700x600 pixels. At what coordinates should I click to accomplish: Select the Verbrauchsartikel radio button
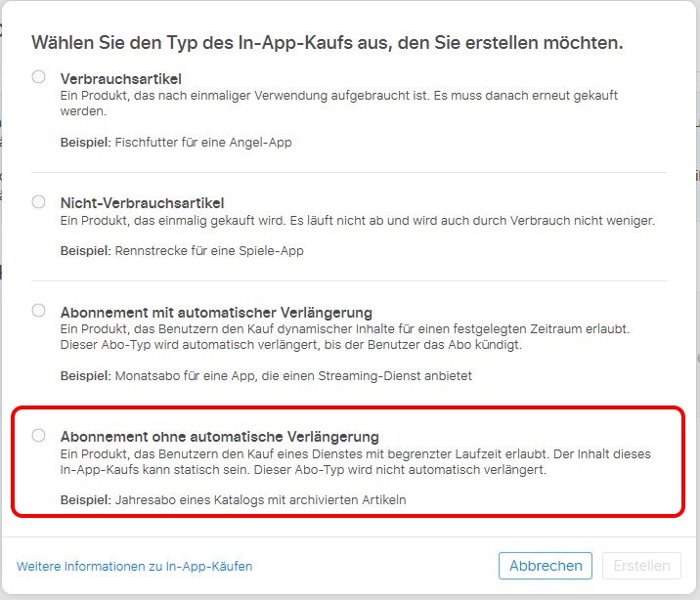coord(38,77)
